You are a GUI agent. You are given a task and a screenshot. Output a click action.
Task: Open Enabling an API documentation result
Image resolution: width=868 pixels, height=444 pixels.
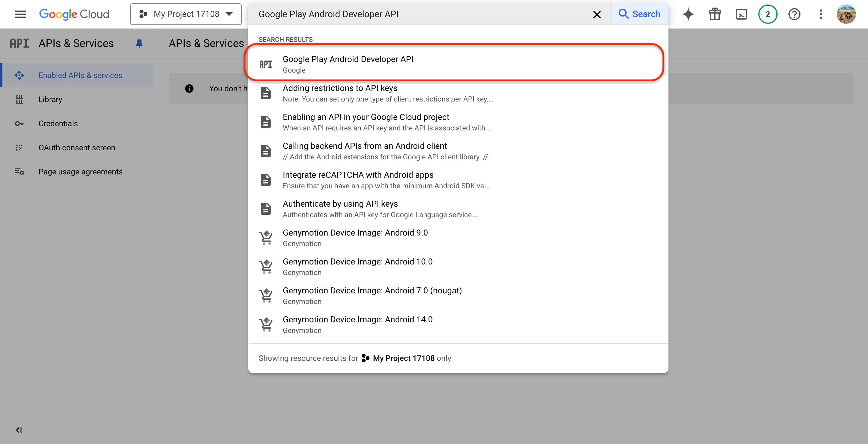tap(366, 122)
